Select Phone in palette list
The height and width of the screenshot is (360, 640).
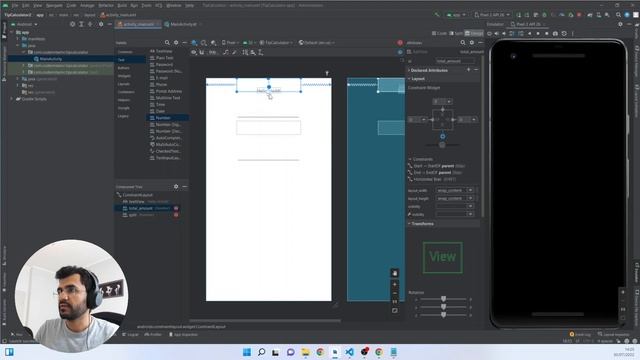(161, 84)
